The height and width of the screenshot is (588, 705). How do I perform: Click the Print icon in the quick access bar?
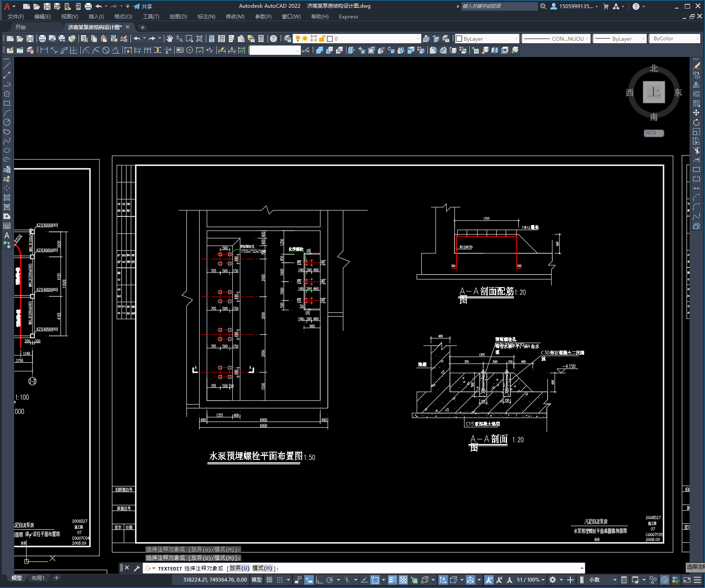[88, 6]
